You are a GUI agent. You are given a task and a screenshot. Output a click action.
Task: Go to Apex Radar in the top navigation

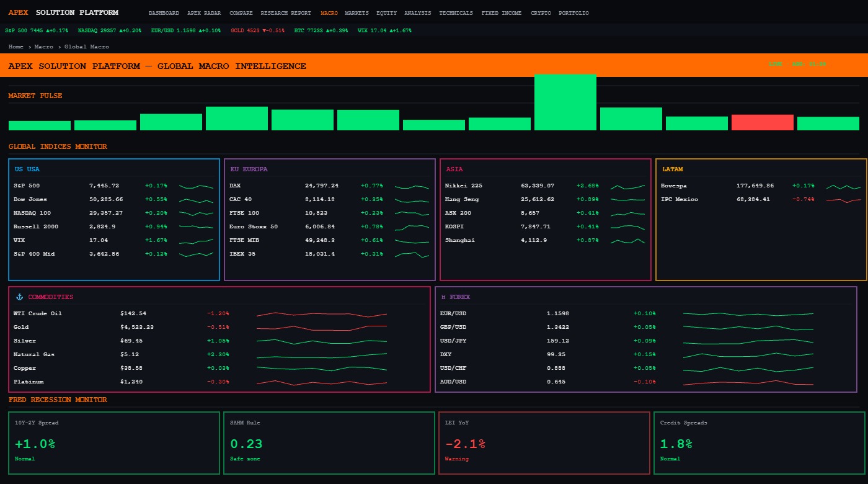pyautogui.click(x=204, y=13)
